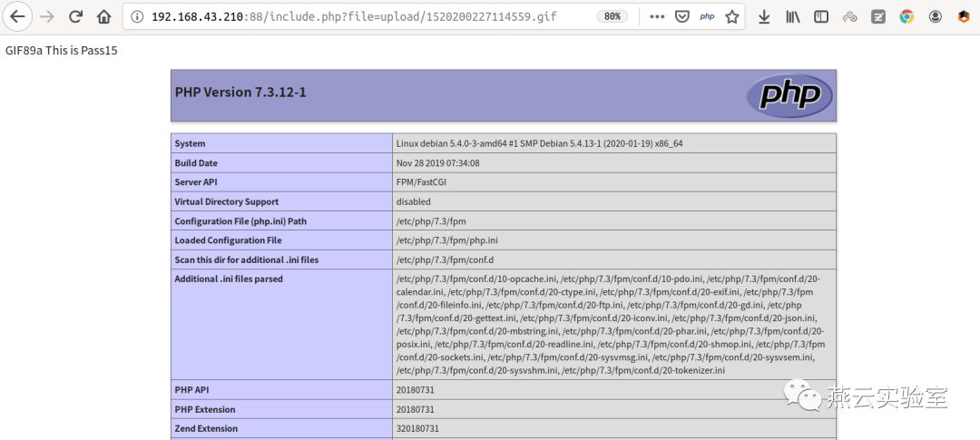Screen dimensions: 980x440
Task: Click the '/etc/php/7.3/fpm/php.ini' value
Action: pyautogui.click(x=446, y=240)
